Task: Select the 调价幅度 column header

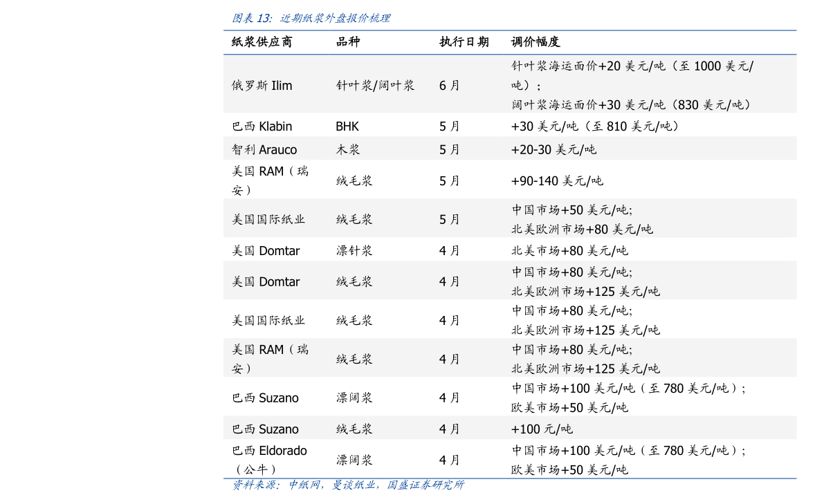Action: coord(536,41)
